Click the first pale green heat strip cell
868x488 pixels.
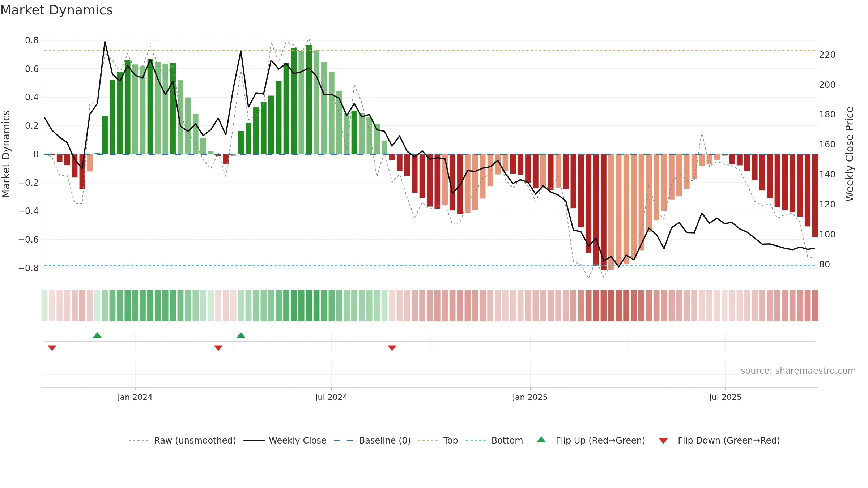click(44, 306)
